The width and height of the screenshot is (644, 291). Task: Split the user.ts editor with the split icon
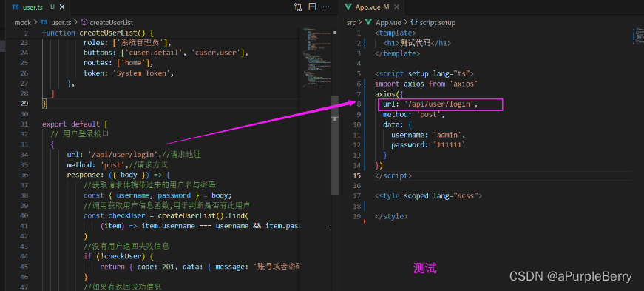[312, 7]
